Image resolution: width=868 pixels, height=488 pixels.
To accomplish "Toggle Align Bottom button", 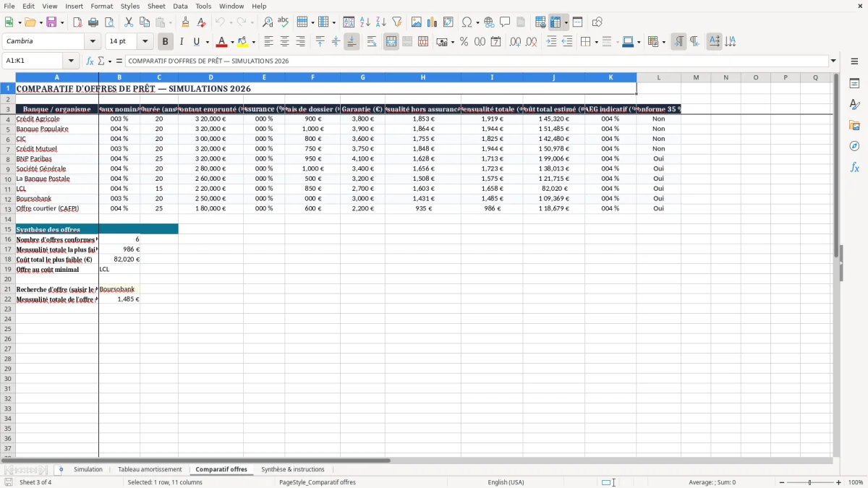I will click(352, 42).
